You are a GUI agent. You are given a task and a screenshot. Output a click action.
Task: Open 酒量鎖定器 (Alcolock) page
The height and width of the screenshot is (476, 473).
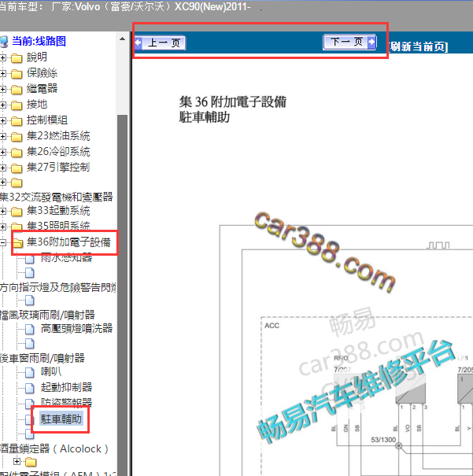pos(54,448)
